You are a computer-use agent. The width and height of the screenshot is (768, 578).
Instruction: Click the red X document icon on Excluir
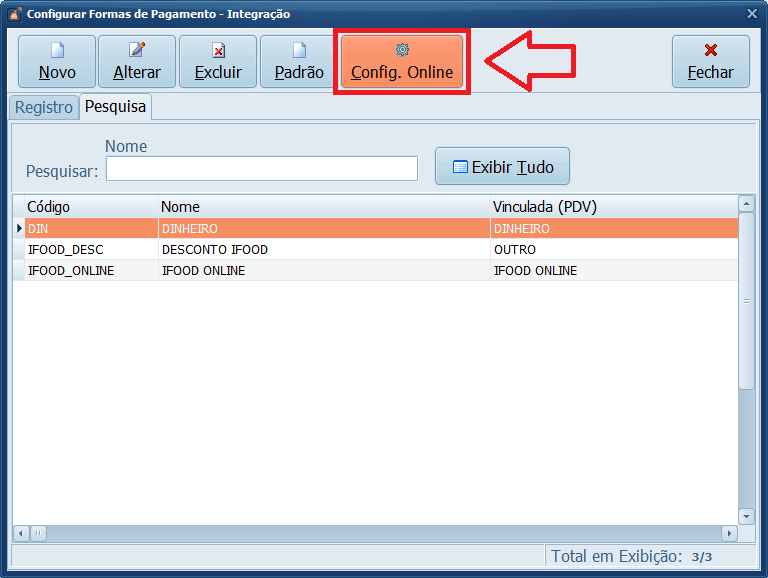[218, 50]
